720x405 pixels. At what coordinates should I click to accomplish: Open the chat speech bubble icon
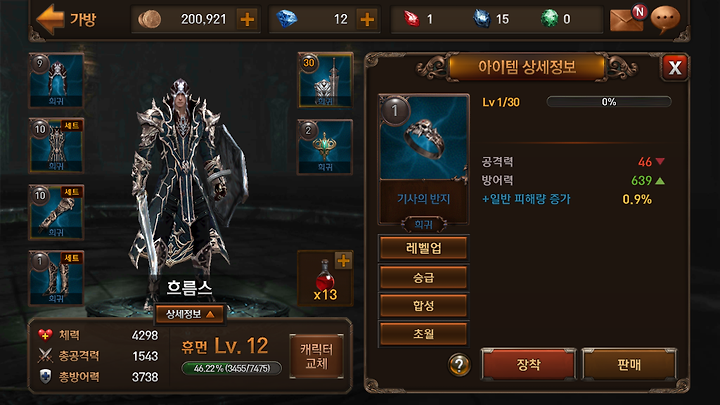click(665, 19)
